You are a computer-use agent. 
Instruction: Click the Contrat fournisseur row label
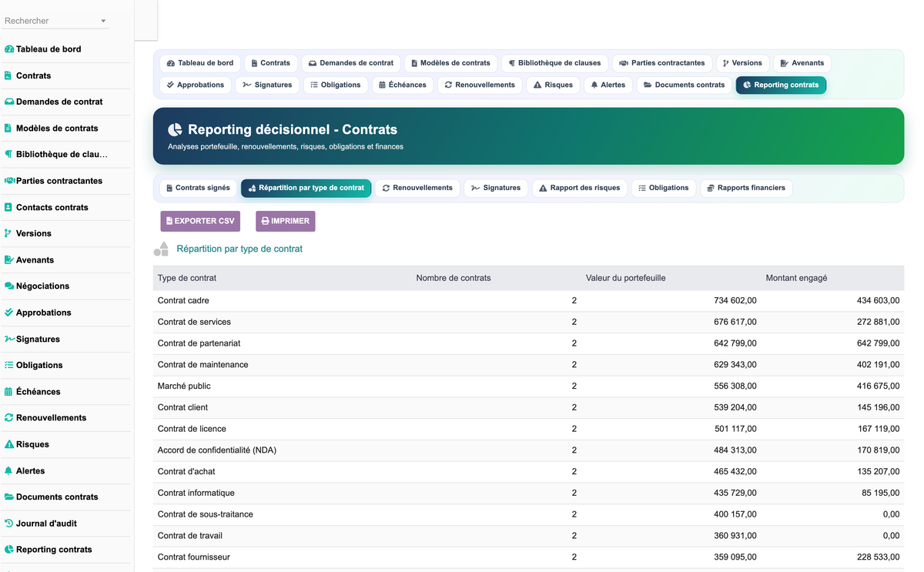[x=194, y=557]
